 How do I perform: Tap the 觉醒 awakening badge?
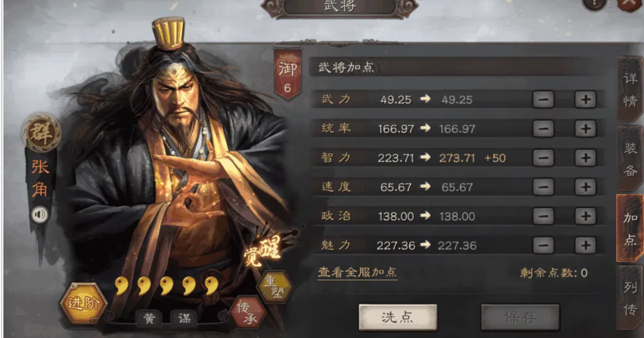263,250
